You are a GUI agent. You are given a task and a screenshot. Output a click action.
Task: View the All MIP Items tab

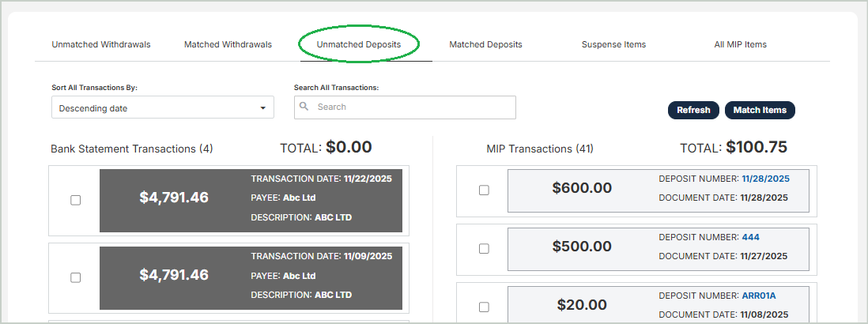740,44
